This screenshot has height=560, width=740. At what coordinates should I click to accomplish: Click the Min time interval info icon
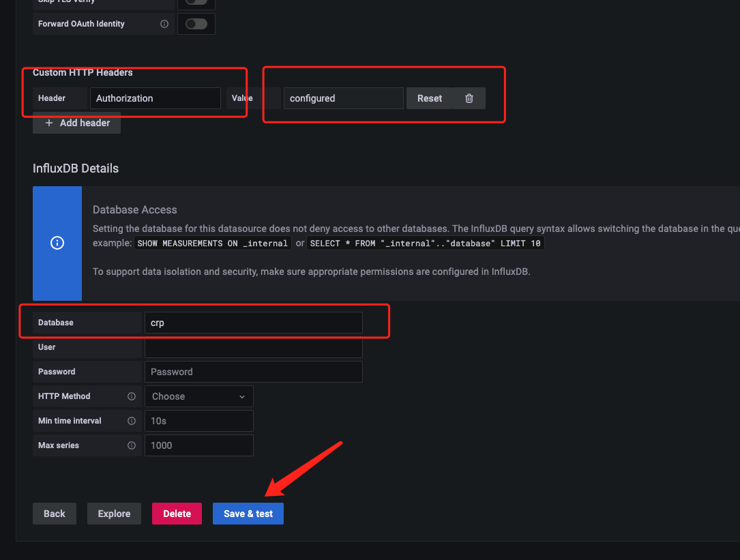pyautogui.click(x=132, y=421)
